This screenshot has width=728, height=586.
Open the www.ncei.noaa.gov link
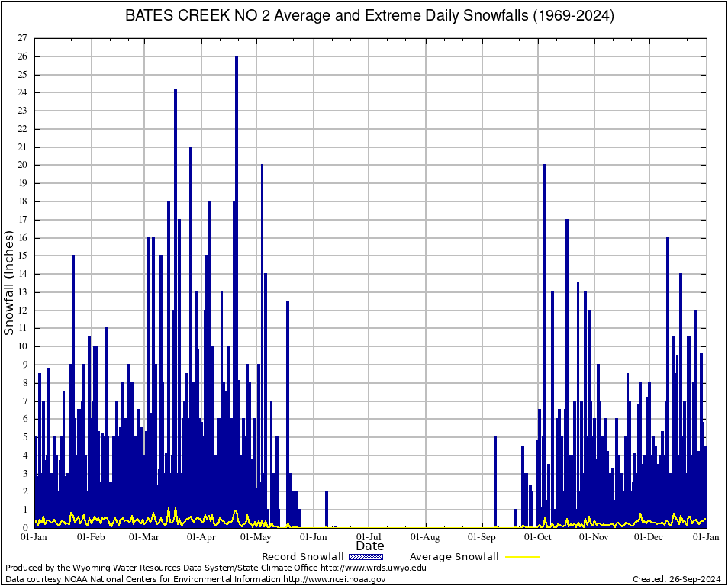click(334, 579)
